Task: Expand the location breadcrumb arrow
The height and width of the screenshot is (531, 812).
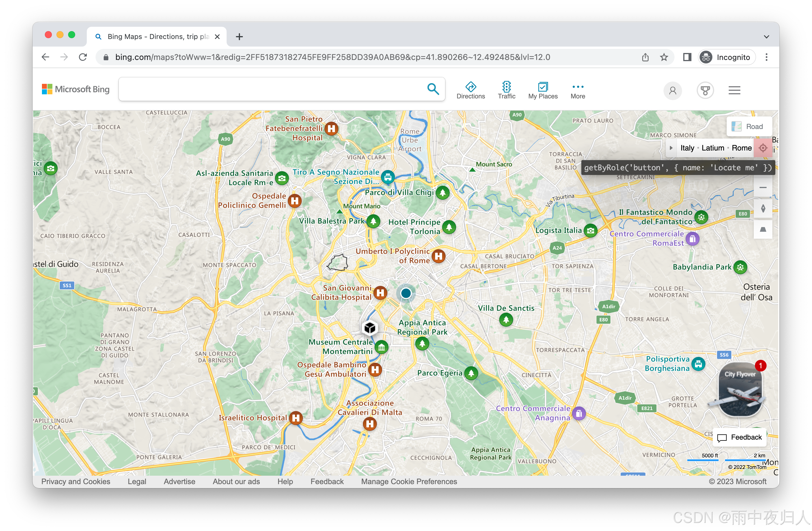Action: 671,148
